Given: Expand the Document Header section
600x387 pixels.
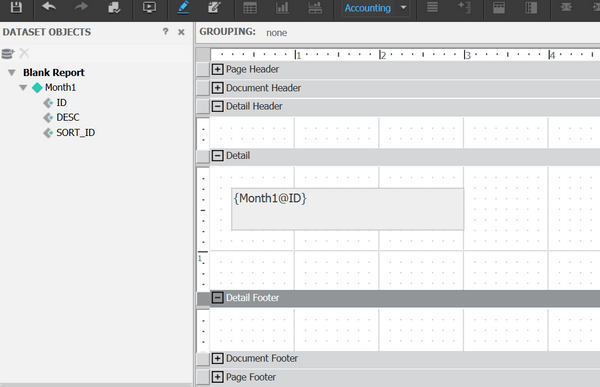Looking at the screenshot, I should coord(217,88).
